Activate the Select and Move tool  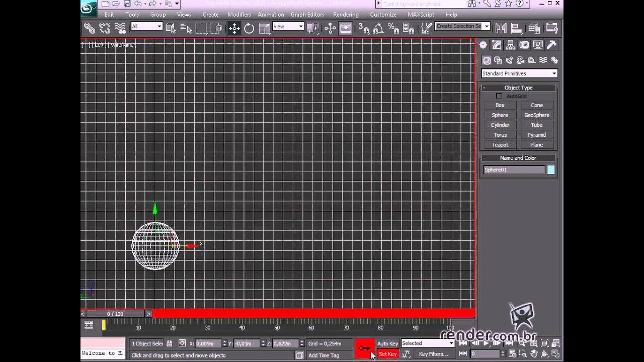(x=234, y=28)
